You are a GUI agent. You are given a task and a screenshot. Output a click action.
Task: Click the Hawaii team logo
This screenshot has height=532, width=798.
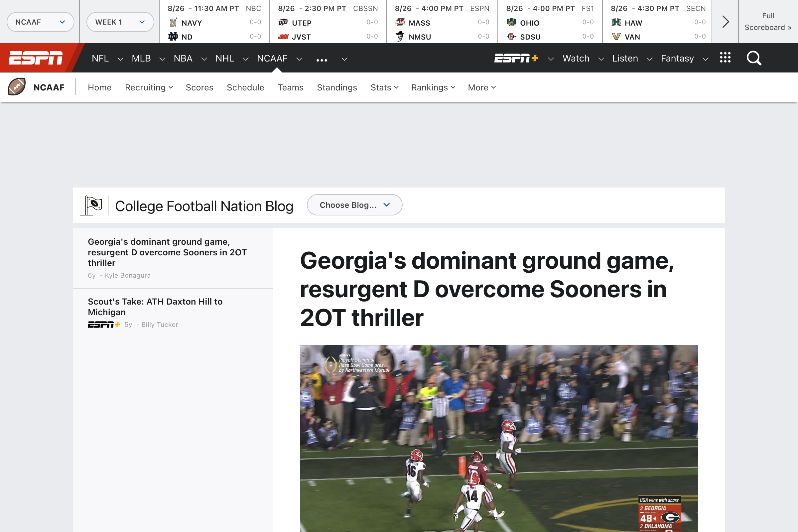[616, 23]
